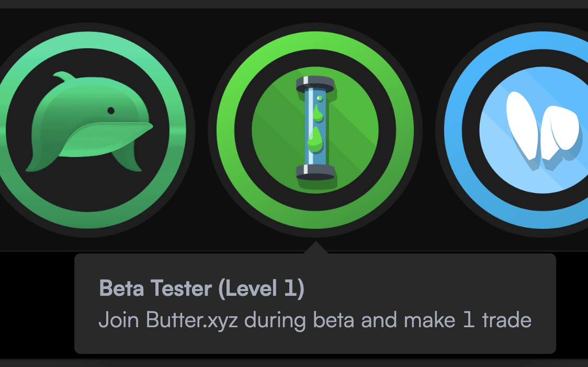
Task: Click the green whale badge
Action: pos(88,130)
